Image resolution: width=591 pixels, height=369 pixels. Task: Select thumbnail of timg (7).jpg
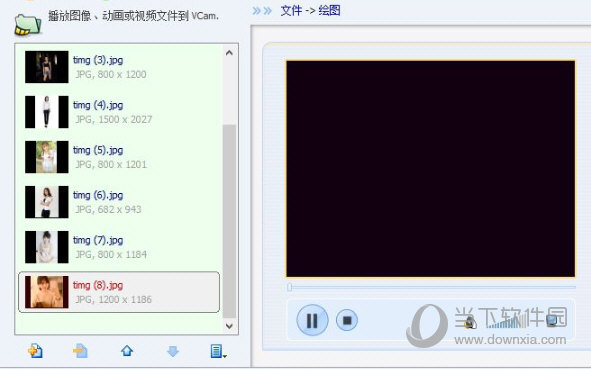coord(47,247)
